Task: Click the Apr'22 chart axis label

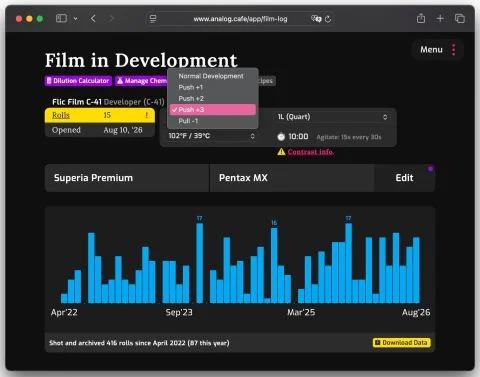Action: tap(64, 312)
